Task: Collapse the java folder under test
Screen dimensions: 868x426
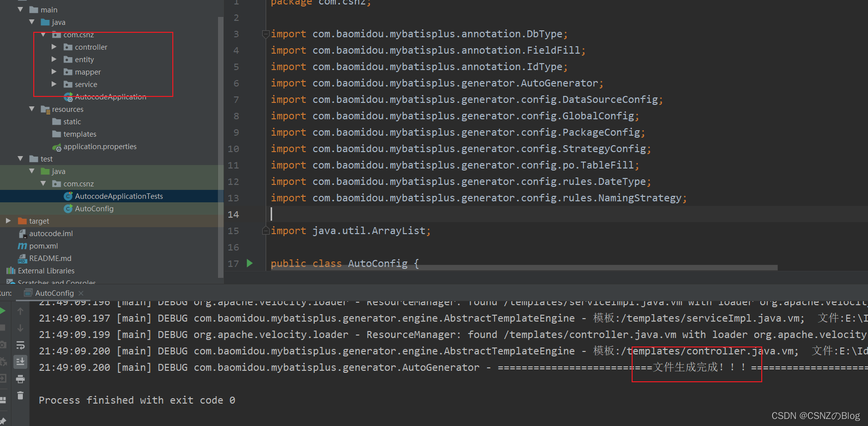Action: (32, 171)
